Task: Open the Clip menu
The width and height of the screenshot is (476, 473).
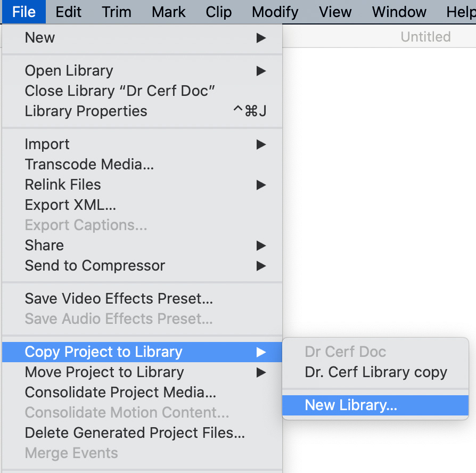Action: coord(219,12)
